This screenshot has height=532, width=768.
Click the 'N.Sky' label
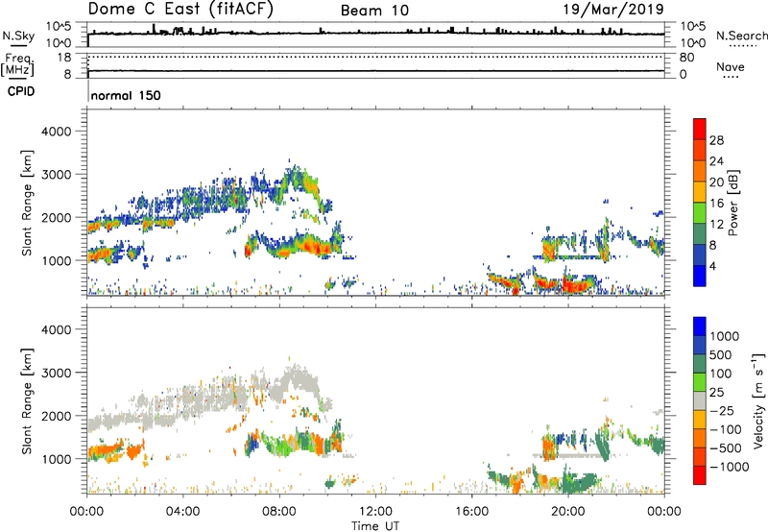pos(18,36)
